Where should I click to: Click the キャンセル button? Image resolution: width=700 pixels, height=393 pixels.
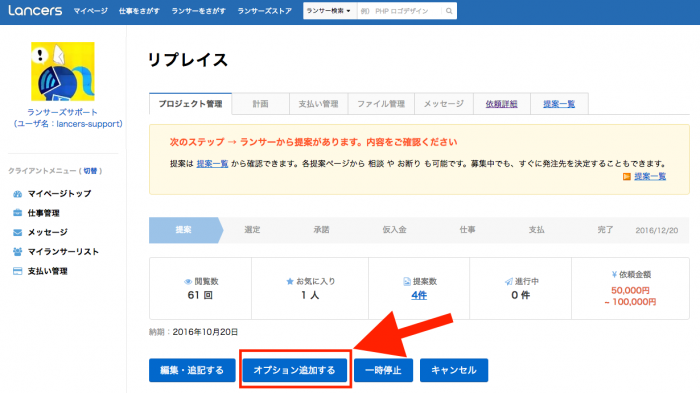(x=454, y=370)
